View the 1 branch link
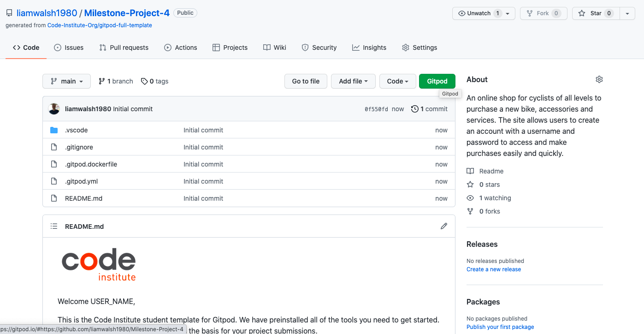 (116, 81)
